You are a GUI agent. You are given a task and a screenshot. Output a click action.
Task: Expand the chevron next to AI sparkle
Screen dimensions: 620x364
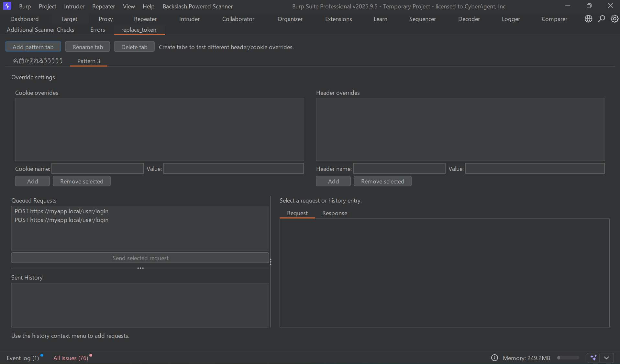tap(607, 358)
